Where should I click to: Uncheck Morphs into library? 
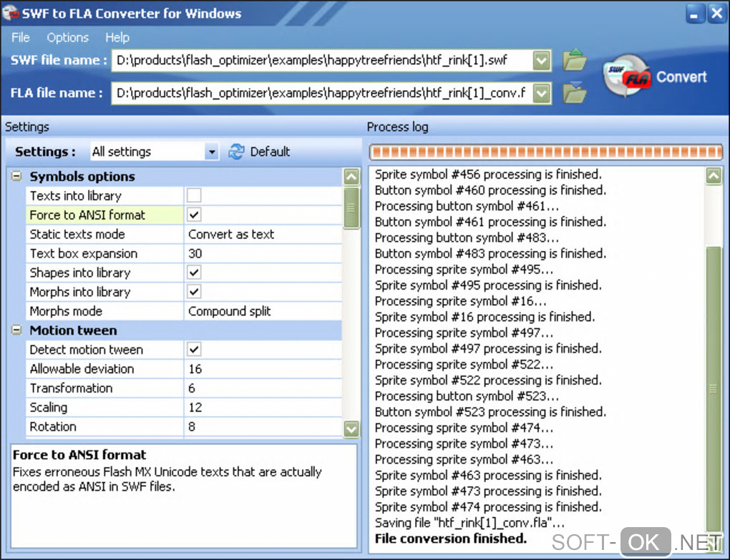pyautogui.click(x=194, y=292)
